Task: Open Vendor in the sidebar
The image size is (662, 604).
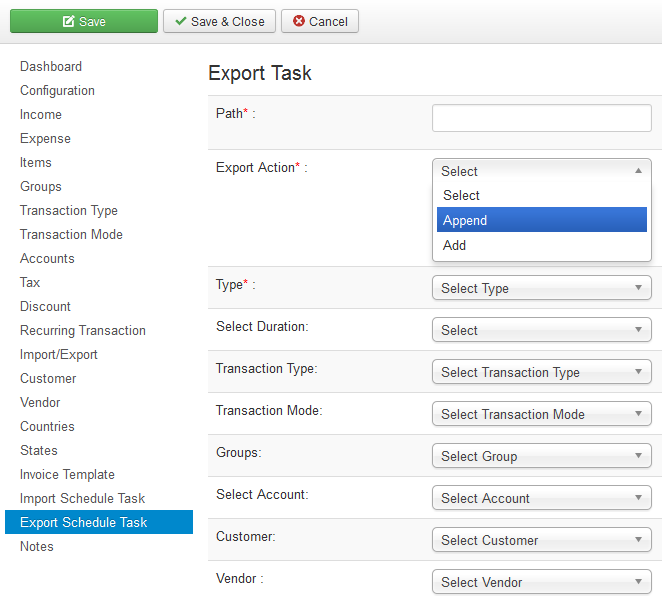Action: coord(40,403)
